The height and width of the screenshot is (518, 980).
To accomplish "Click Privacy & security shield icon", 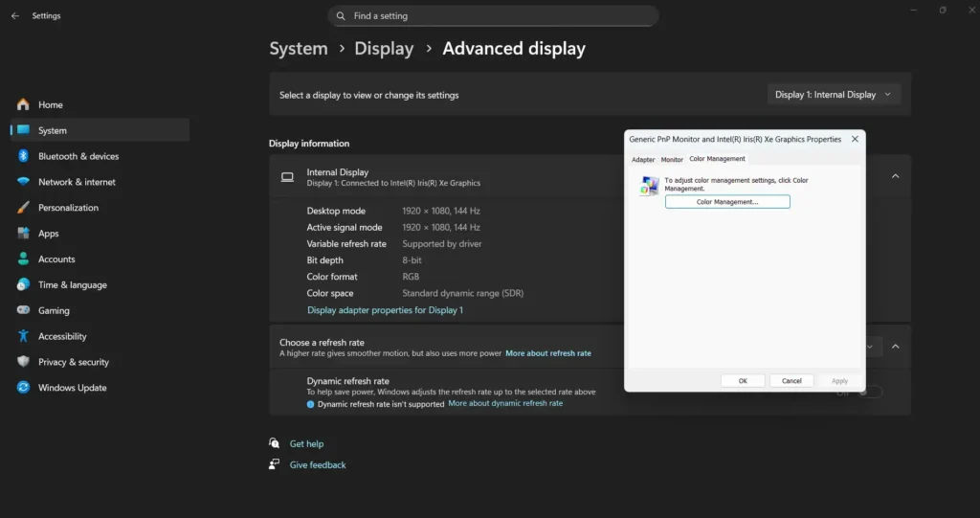I will pyautogui.click(x=23, y=362).
